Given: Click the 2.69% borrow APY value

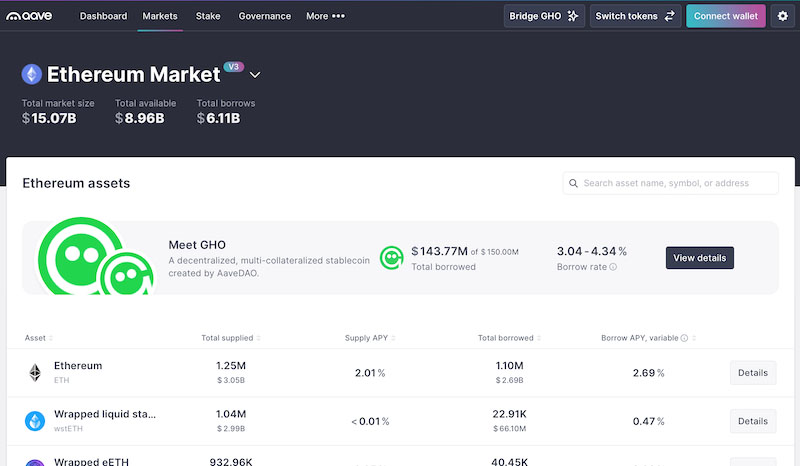Looking at the screenshot, I should (648, 373).
